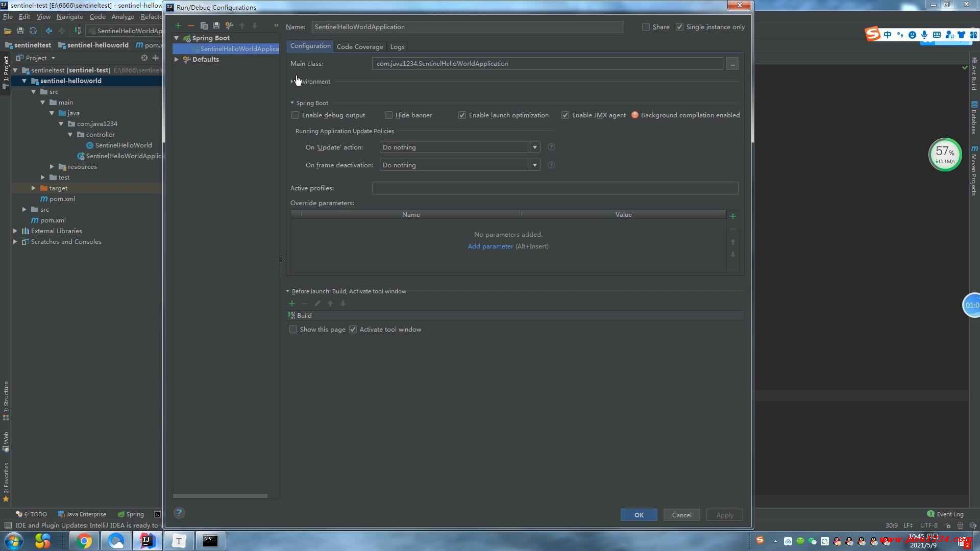980x551 pixels.
Task: Click the configuration list horizontal scrollbar
Action: [x=220, y=496]
